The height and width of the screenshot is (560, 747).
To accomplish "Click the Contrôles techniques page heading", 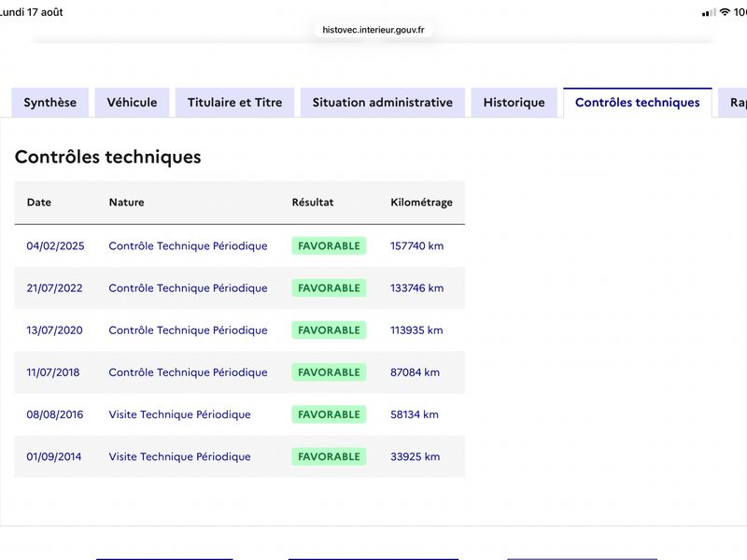I will coord(108,157).
